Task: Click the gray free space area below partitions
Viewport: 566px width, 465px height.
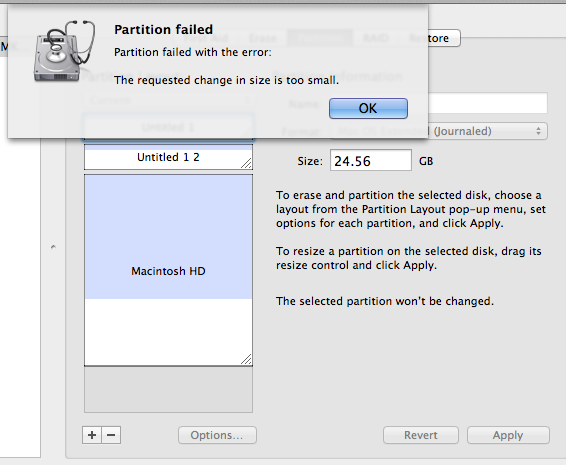Action: coord(168,389)
